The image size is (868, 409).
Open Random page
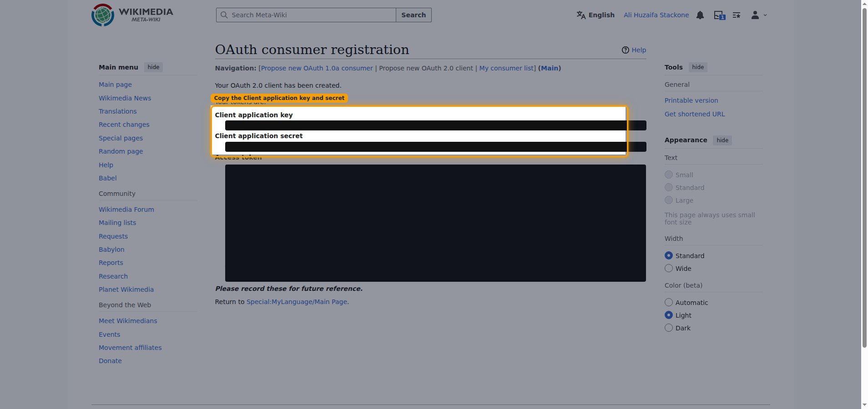coord(121,151)
